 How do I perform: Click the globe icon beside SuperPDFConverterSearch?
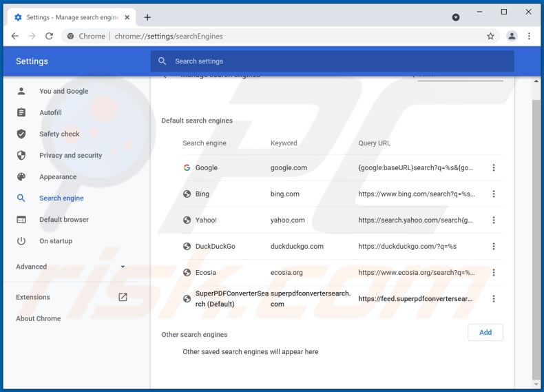[187, 298]
